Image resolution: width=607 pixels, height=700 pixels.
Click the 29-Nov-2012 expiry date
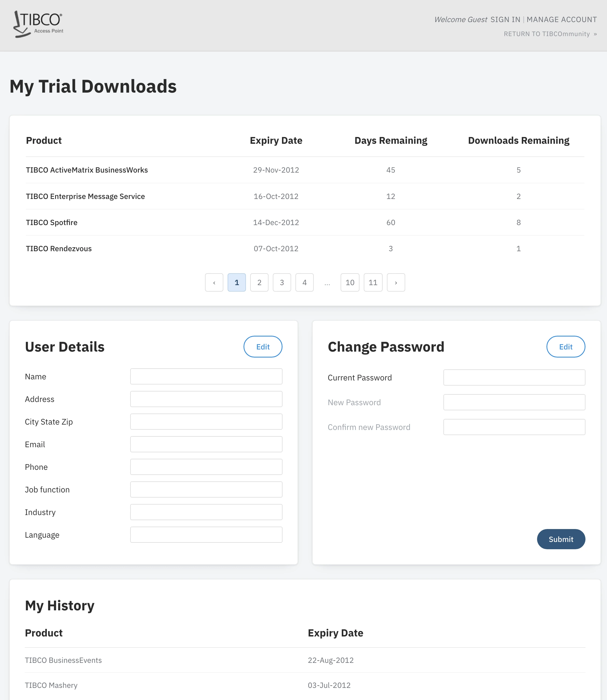coord(276,170)
